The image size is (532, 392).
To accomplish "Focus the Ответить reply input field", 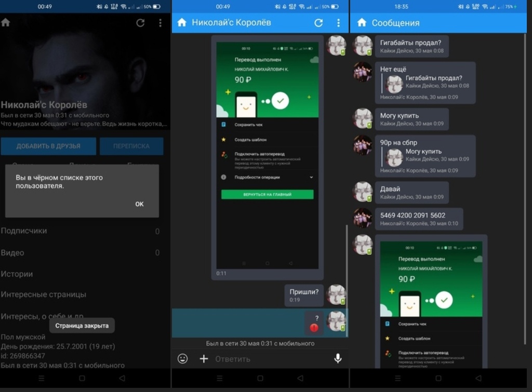I will (x=265, y=359).
